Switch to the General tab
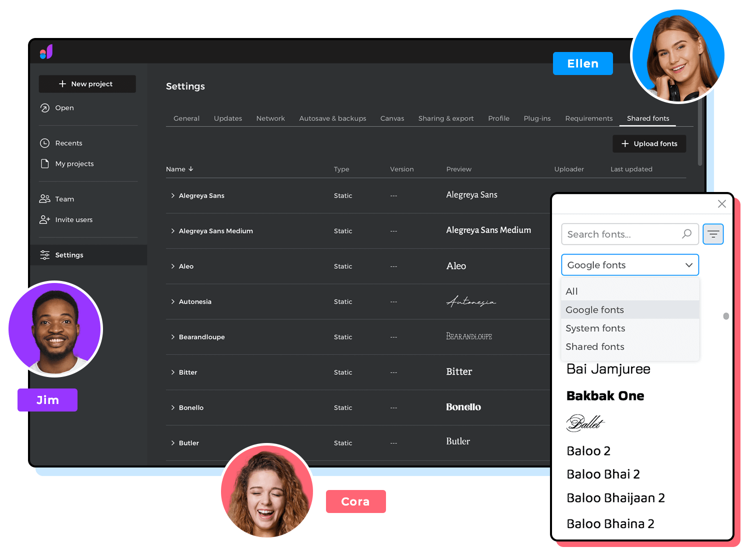750x560 pixels. [186, 118]
